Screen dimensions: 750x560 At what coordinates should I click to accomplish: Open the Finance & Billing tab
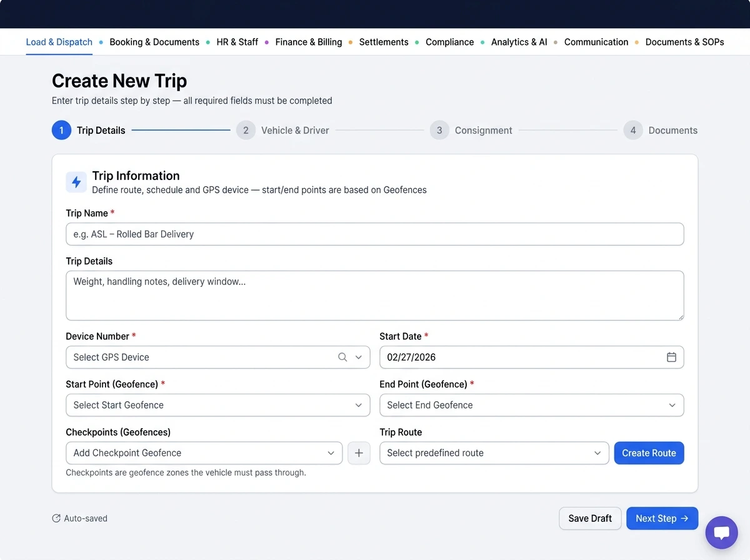309,42
